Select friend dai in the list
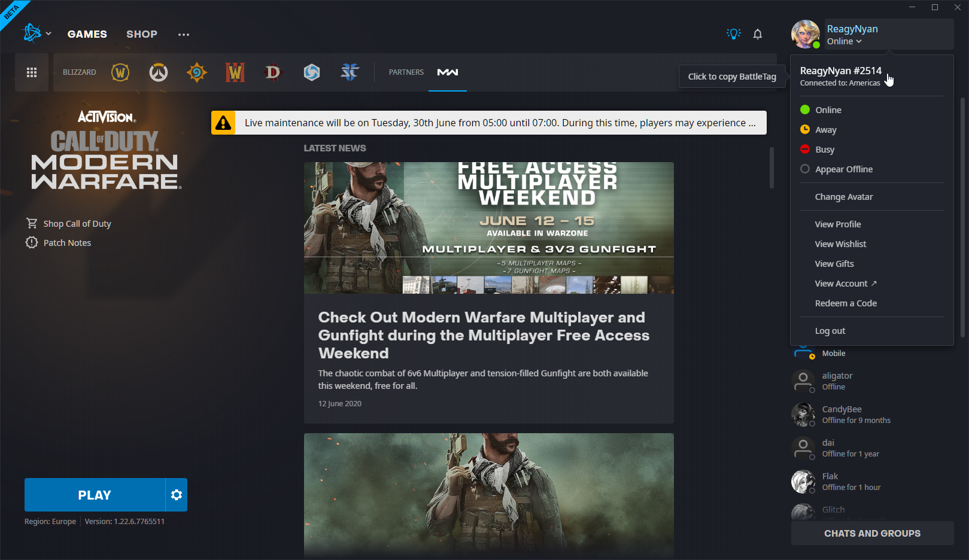The width and height of the screenshot is (969, 560). [x=872, y=448]
